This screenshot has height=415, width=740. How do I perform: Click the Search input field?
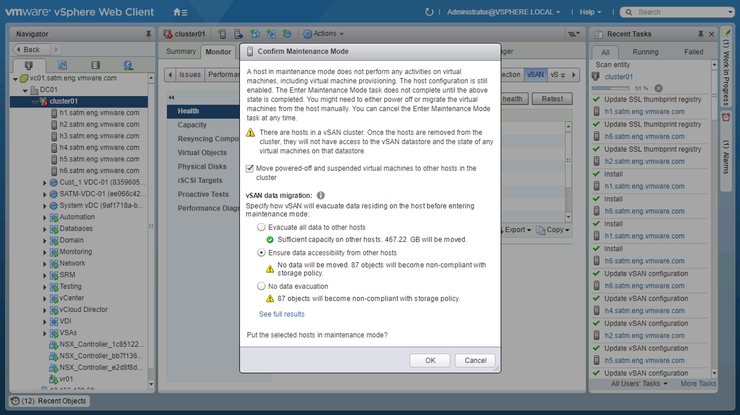click(x=677, y=12)
